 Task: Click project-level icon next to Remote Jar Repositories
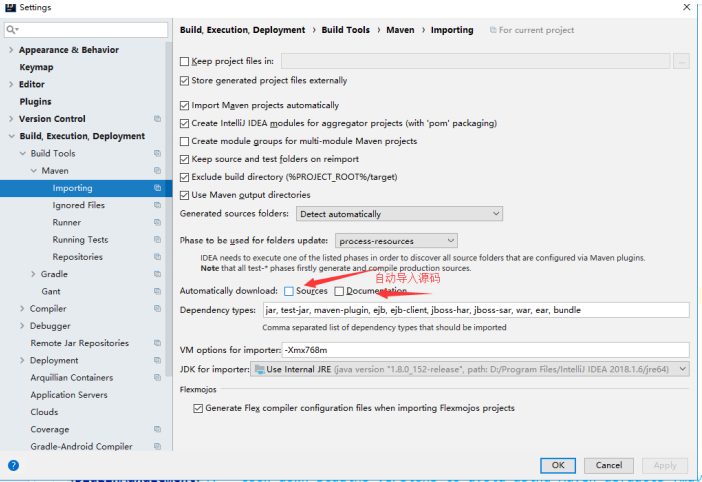pos(157,343)
